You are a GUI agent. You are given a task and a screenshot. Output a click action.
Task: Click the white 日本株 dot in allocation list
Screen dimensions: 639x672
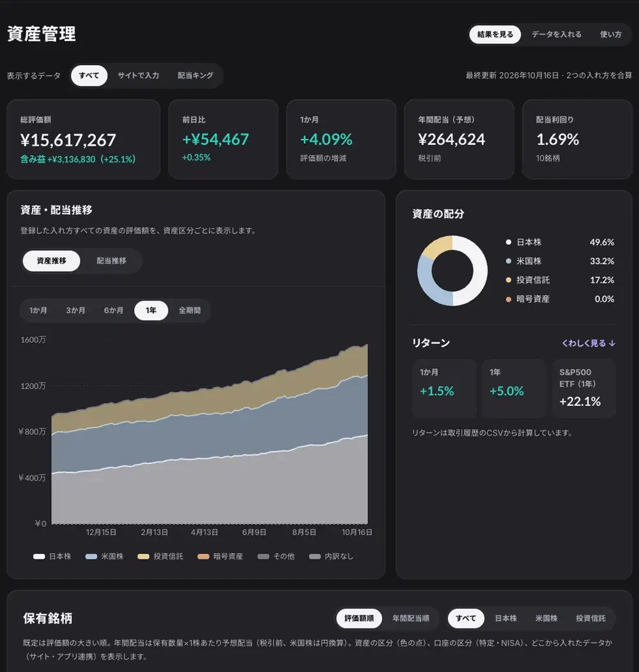[x=509, y=242]
